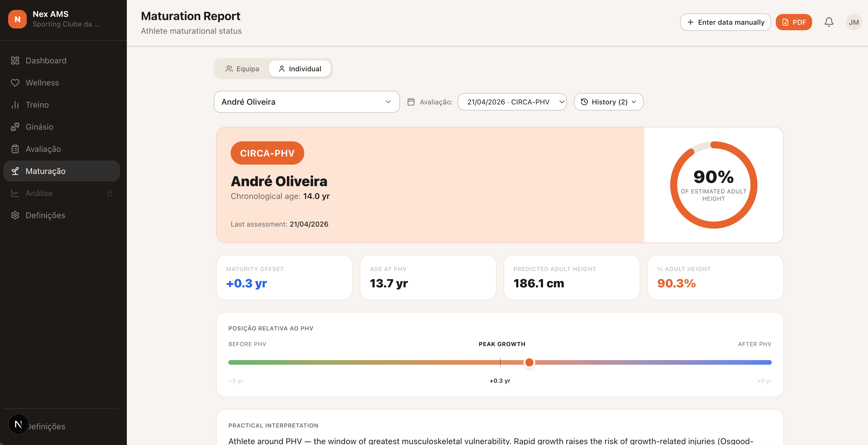Switch to the Equipa view

pyautogui.click(x=242, y=69)
